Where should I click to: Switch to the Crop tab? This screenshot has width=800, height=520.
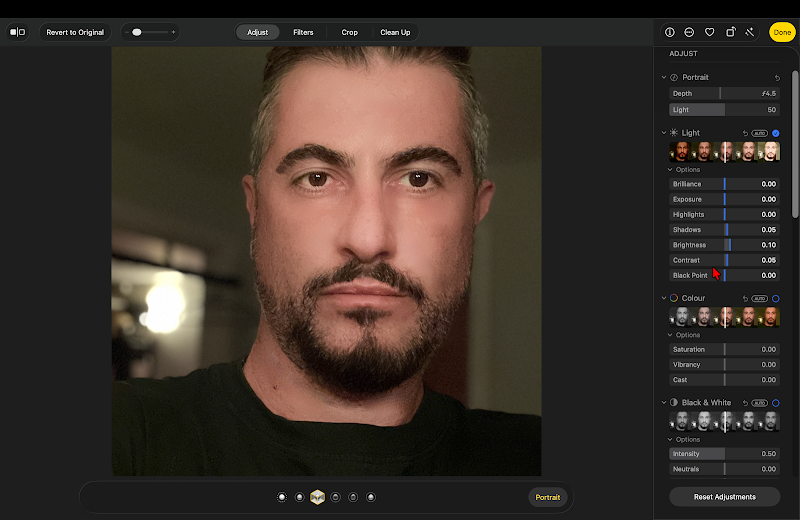pos(349,32)
